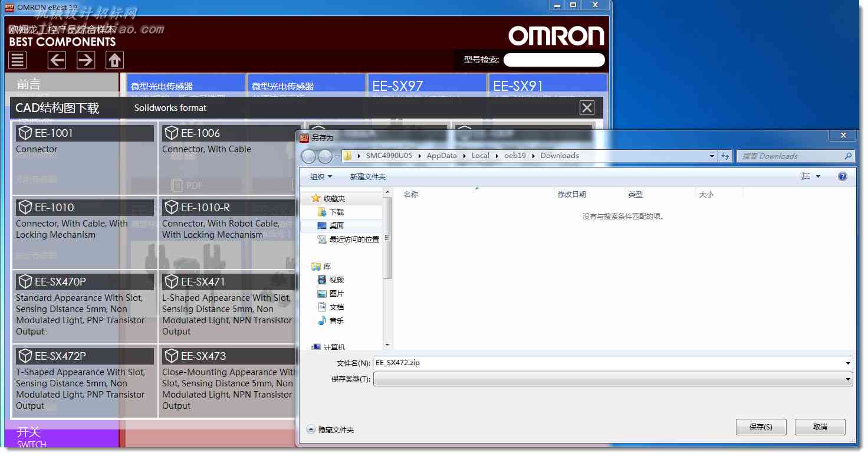Close the CAD结构图下载 overlay panel
Image resolution: width=868 pixels, height=456 pixels.
point(587,107)
